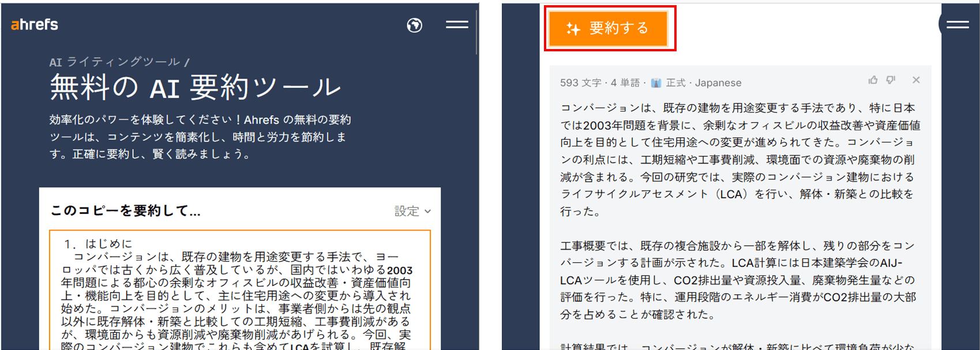
Task: Click the 正式 tone icon
Action: tap(656, 83)
